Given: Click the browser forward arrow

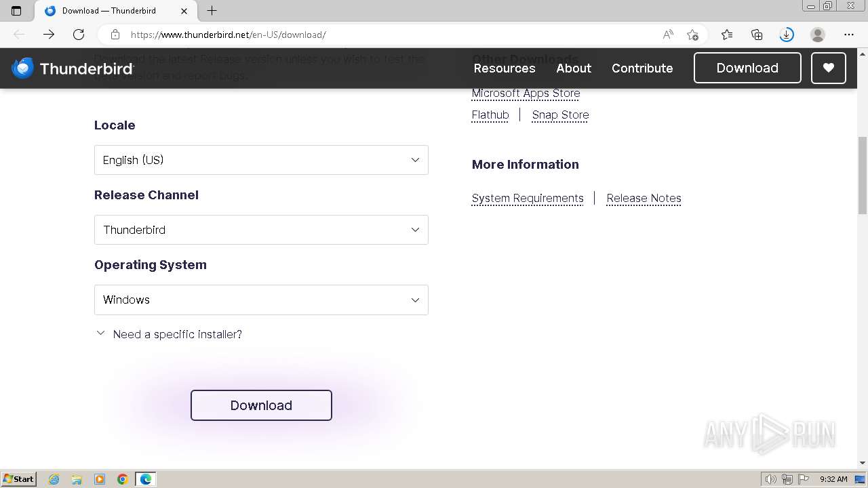Looking at the screenshot, I should pos(49,35).
